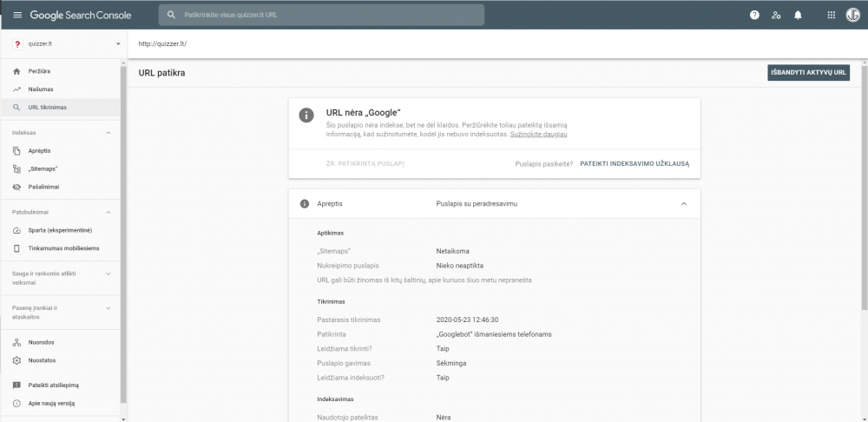Screen dimensions: 868x422
Task: Click the sitemap icon next to „Sitemaps“
Action: [x=16, y=169]
